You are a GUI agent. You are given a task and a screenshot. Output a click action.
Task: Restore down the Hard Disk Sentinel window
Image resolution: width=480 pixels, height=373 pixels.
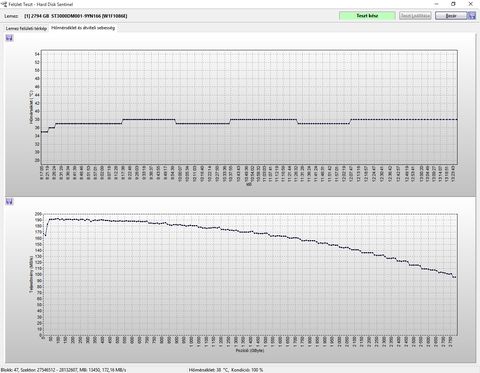tap(453, 4)
